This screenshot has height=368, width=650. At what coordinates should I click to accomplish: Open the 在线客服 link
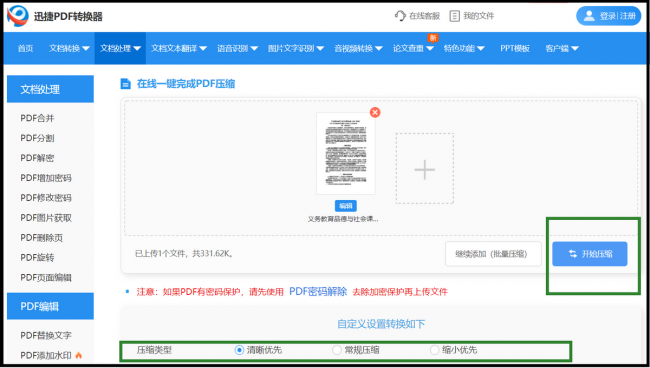(x=424, y=16)
